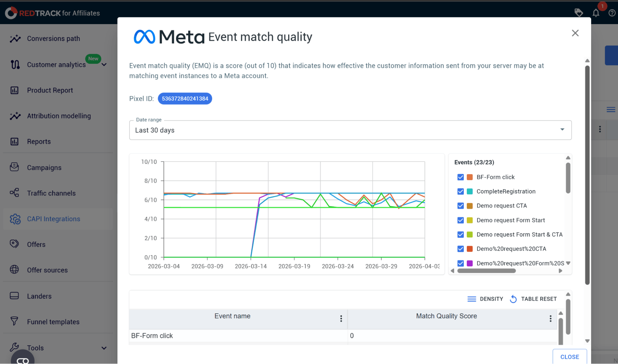This screenshot has width=618, height=364.
Task: Open the notifications bell icon
Action: [596, 13]
